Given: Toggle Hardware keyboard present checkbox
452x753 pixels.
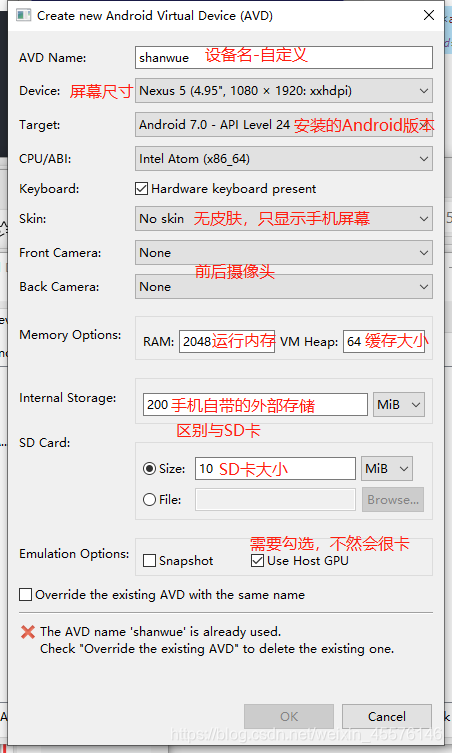Looking at the screenshot, I should point(141,189).
